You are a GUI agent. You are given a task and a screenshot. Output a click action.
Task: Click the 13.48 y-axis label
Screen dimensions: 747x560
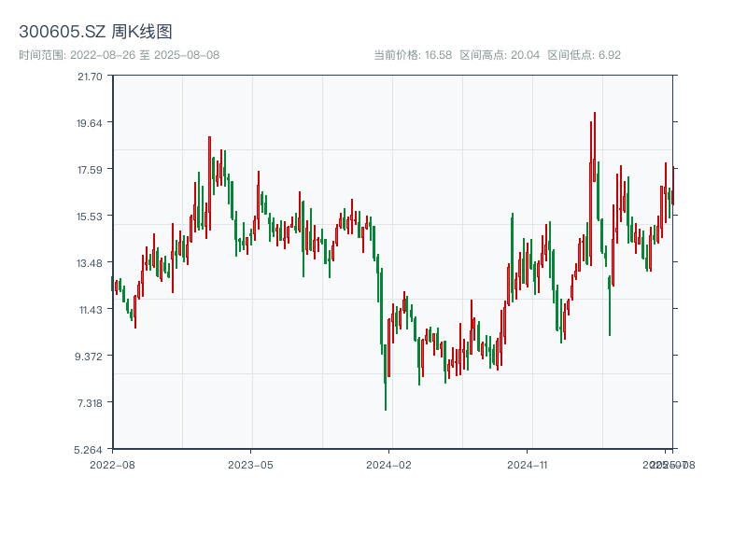[x=90, y=263]
